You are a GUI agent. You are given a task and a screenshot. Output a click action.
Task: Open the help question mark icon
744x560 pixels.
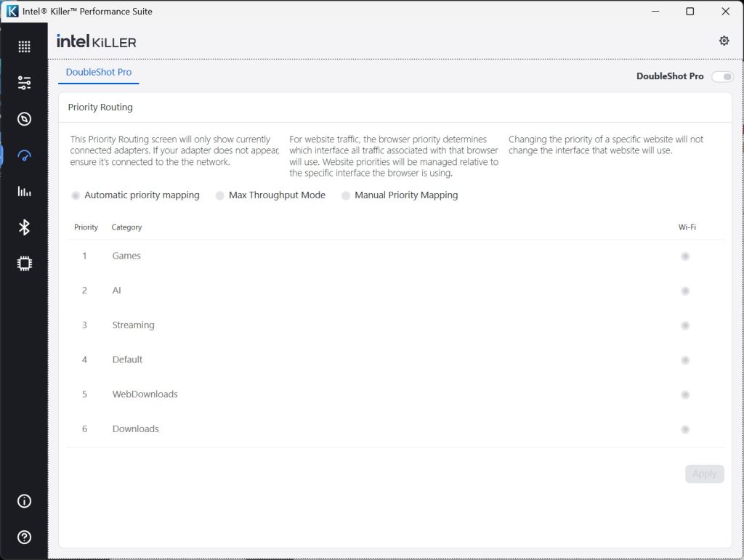24,537
